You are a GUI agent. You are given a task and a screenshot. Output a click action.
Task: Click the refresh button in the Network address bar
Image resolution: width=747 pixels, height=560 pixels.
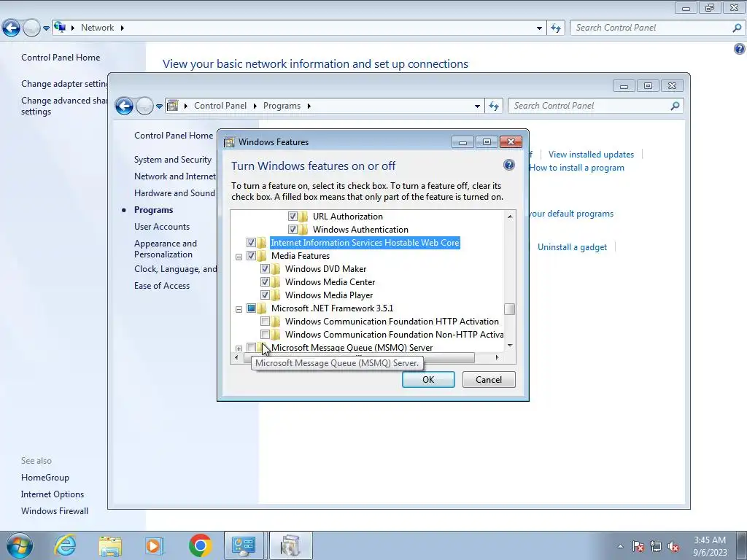point(555,28)
